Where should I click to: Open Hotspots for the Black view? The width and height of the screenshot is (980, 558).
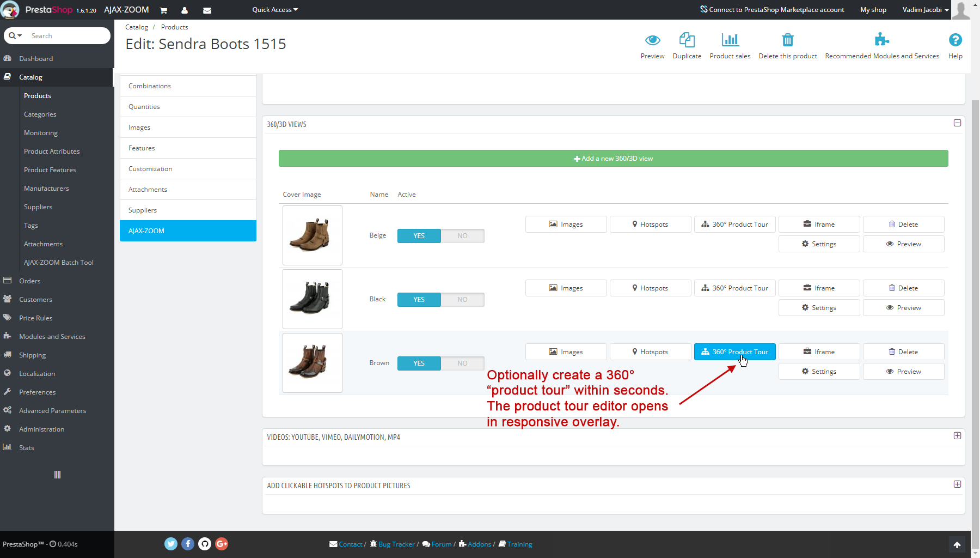(x=650, y=288)
